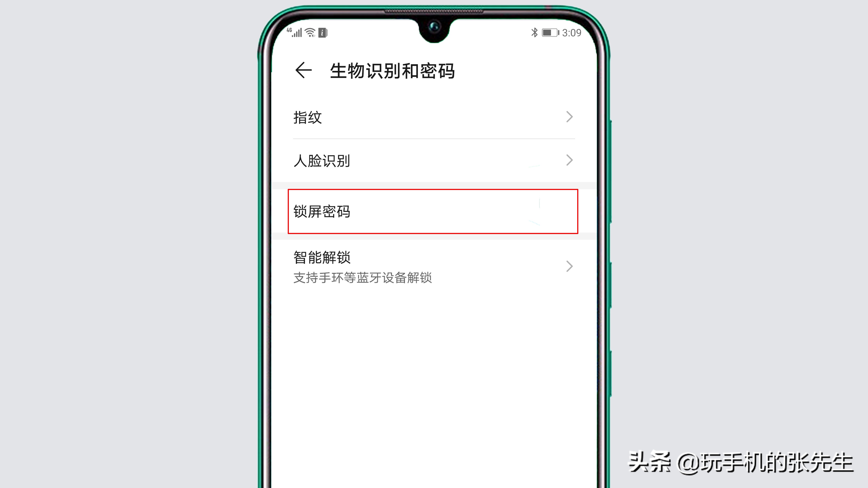Tap 锁屏密码 (Lock Screen Password) option
The height and width of the screenshot is (488, 868).
432,211
